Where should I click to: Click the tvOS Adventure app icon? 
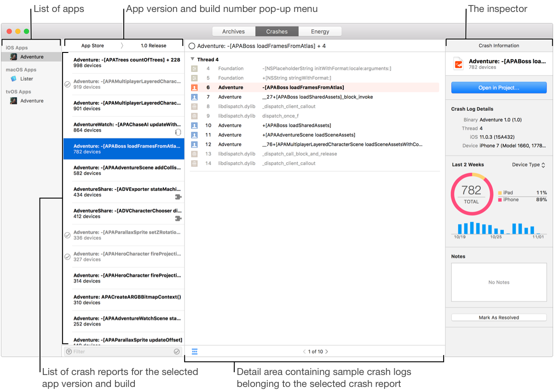tap(14, 101)
